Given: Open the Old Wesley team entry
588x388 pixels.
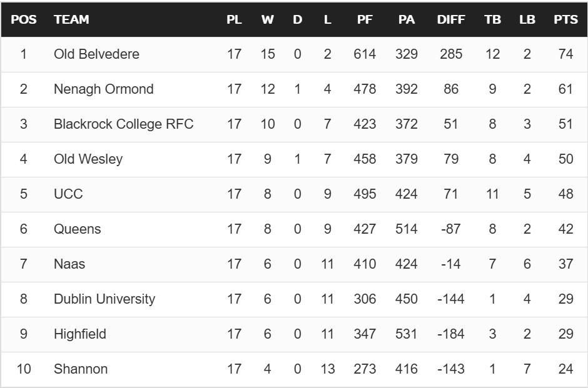Looking at the screenshot, I should (x=88, y=159).
